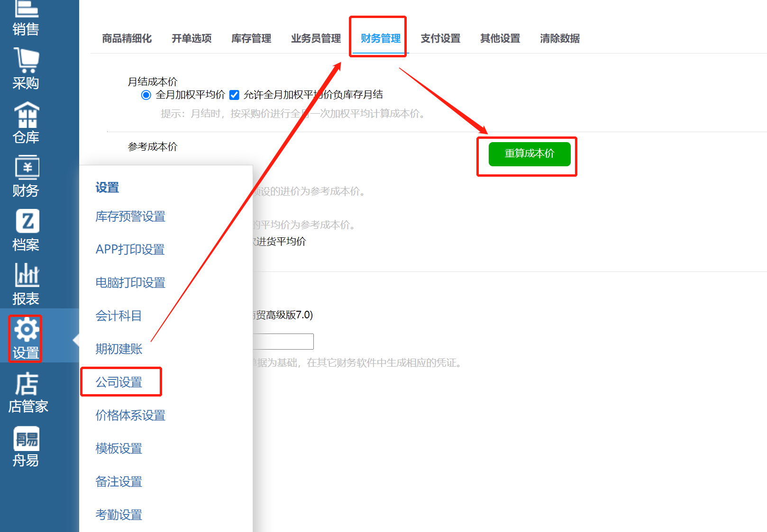The width and height of the screenshot is (767, 532).
Task: Click the 参考成本价 section label
Action: pos(153,147)
